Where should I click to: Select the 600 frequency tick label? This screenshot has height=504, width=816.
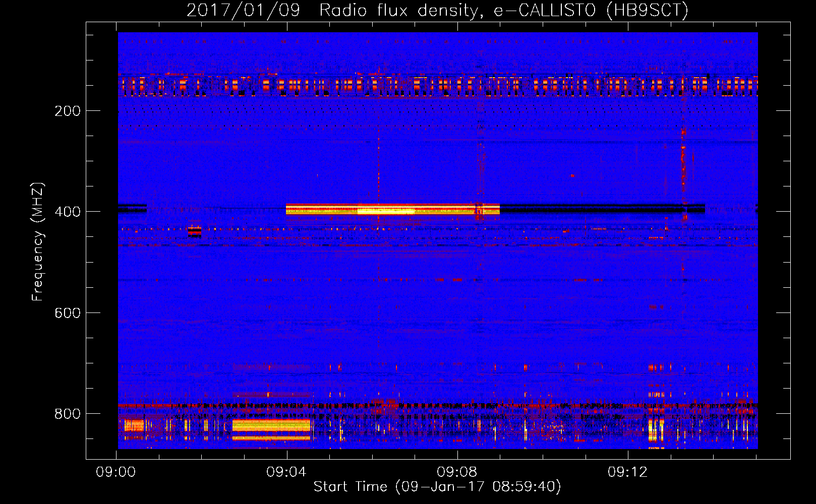[x=68, y=313]
